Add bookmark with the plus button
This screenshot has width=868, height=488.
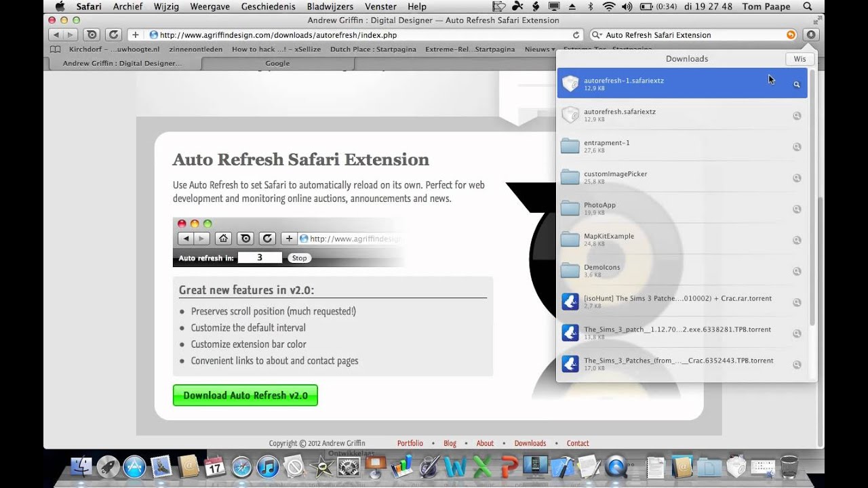[135, 35]
